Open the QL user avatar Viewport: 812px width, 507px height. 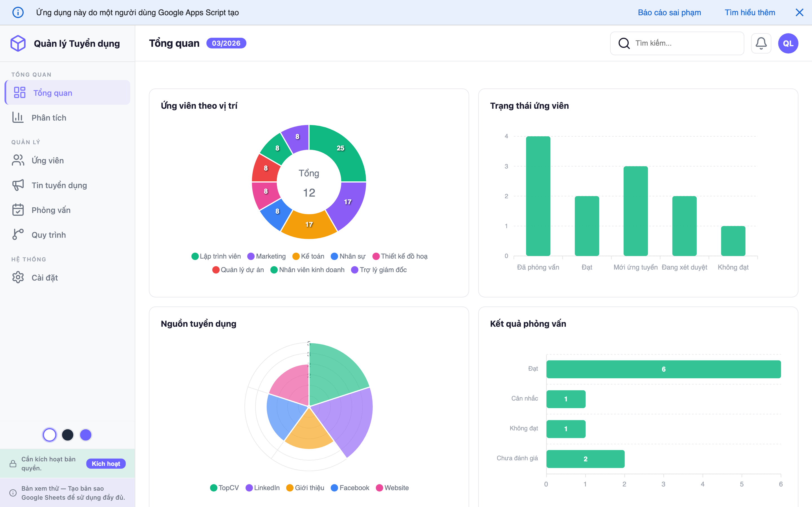(788, 43)
